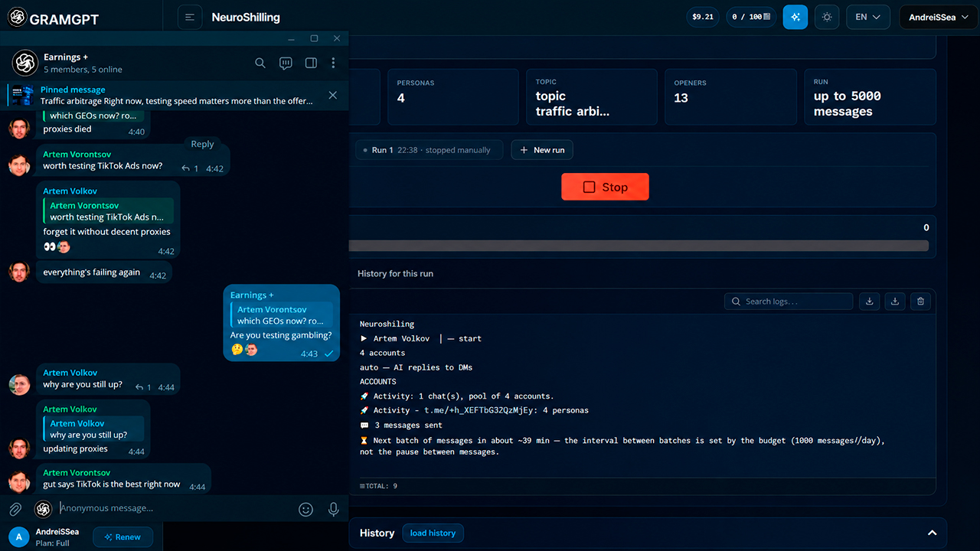Open the EN language dropdown
Screen dimensions: 980x551
[867, 17]
